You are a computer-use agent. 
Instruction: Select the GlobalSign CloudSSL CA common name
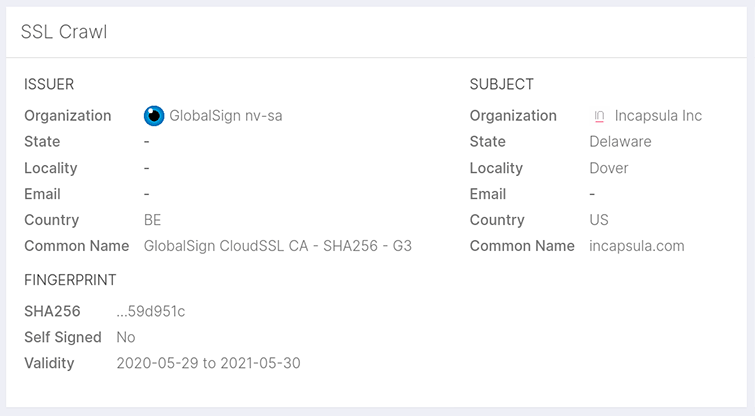278,246
